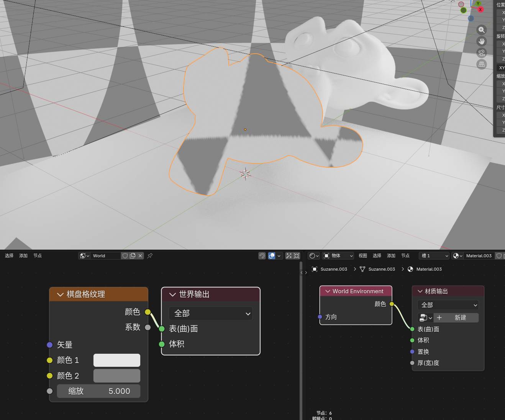
Task: Toggle camera view with the camera icon
Action: click(x=482, y=53)
